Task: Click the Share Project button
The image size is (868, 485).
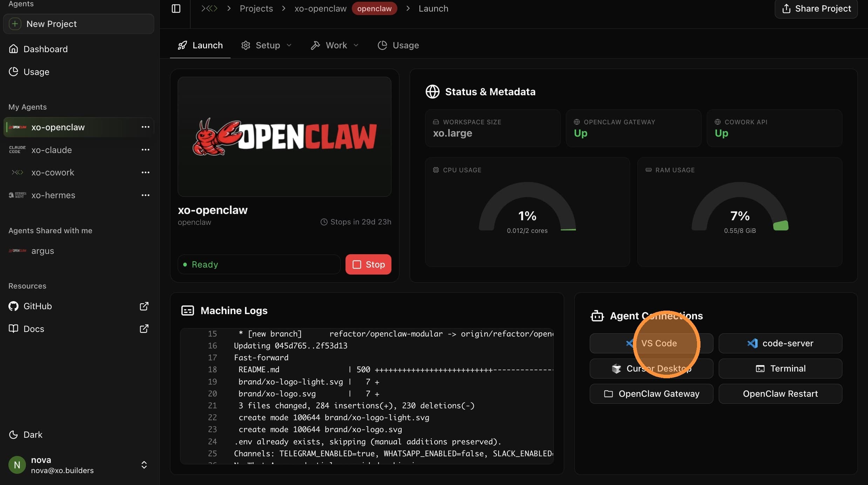Action: (x=816, y=8)
